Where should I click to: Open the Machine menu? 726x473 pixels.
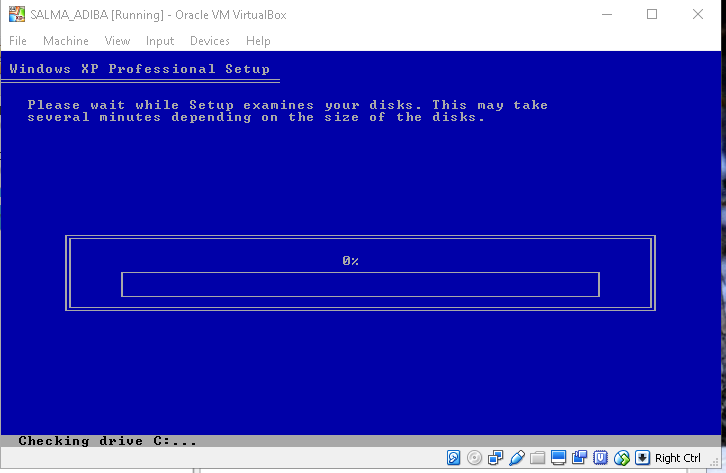click(x=66, y=41)
